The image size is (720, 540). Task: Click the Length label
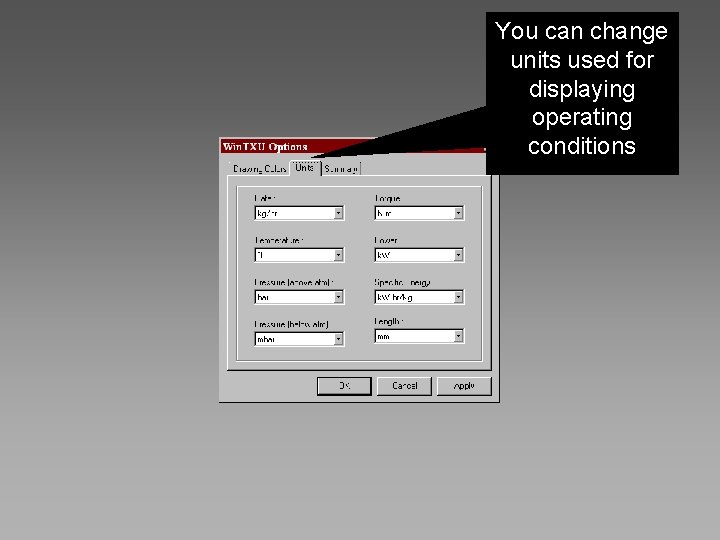388,321
